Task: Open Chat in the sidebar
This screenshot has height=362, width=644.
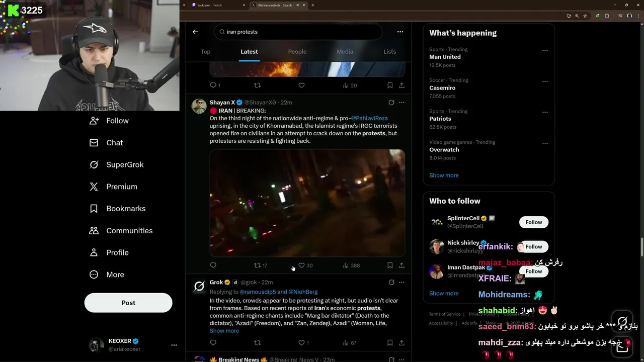Action: point(106,143)
